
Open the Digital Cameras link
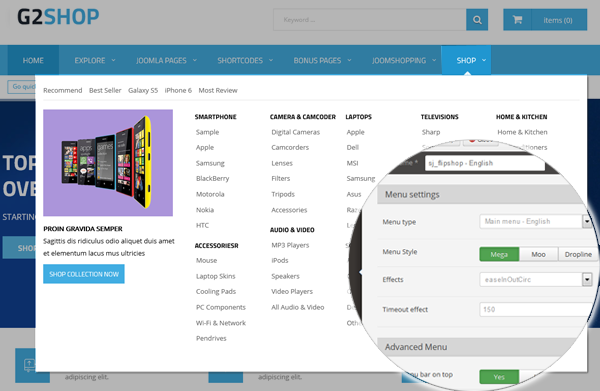[x=295, y=132]
